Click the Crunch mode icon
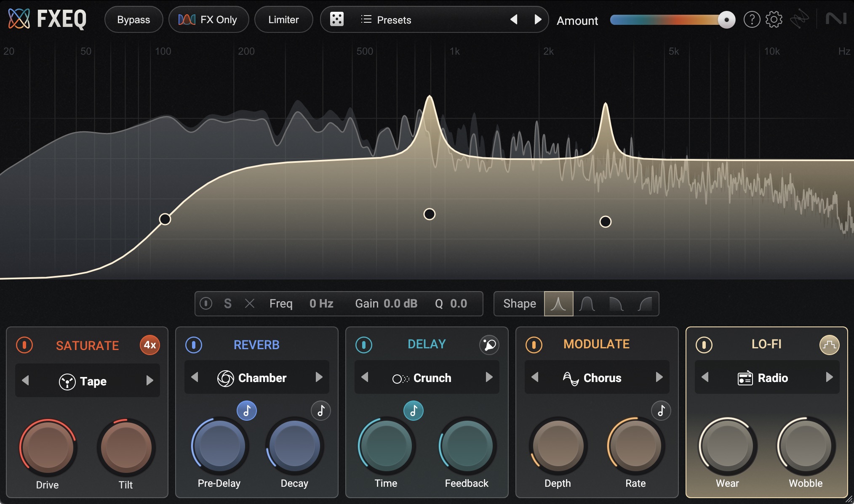The width and height of the screenshot is (854, 504). pyautogui.click(x=400, y=379)
